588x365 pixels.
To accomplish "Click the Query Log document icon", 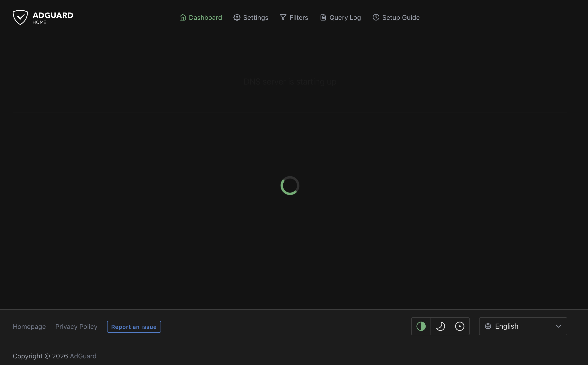I will pos(323,17).
